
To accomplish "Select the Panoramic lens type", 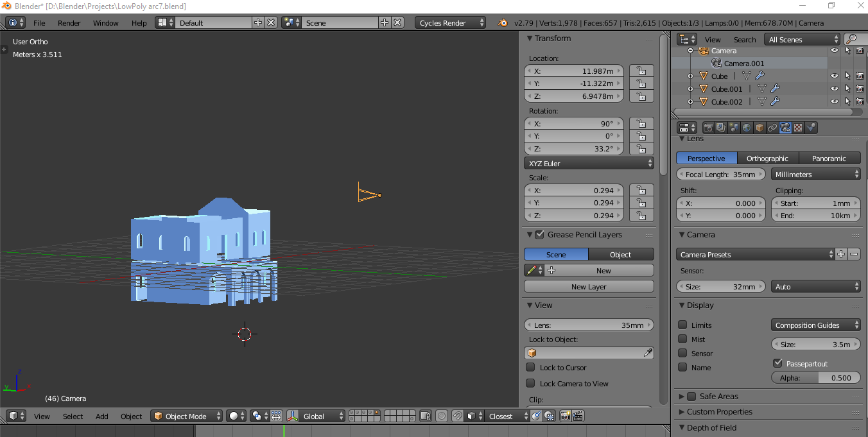I will coord(829,159).
